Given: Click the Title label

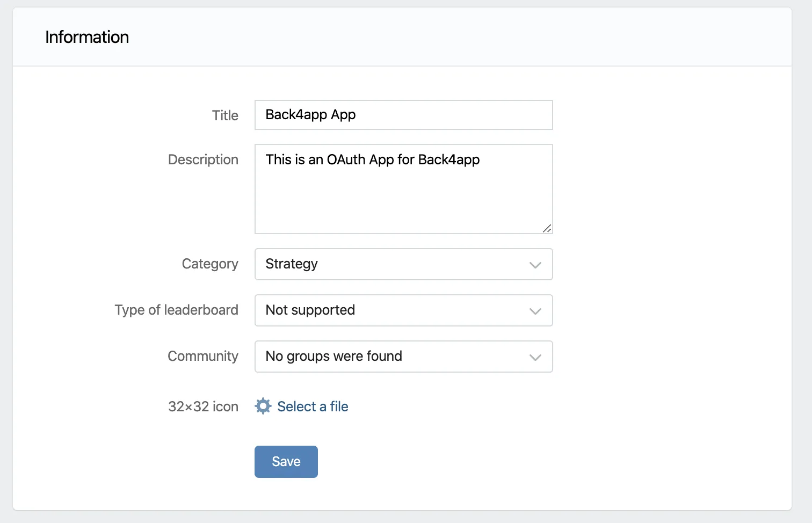Looking at the screenshot, I should pos(225,115).
